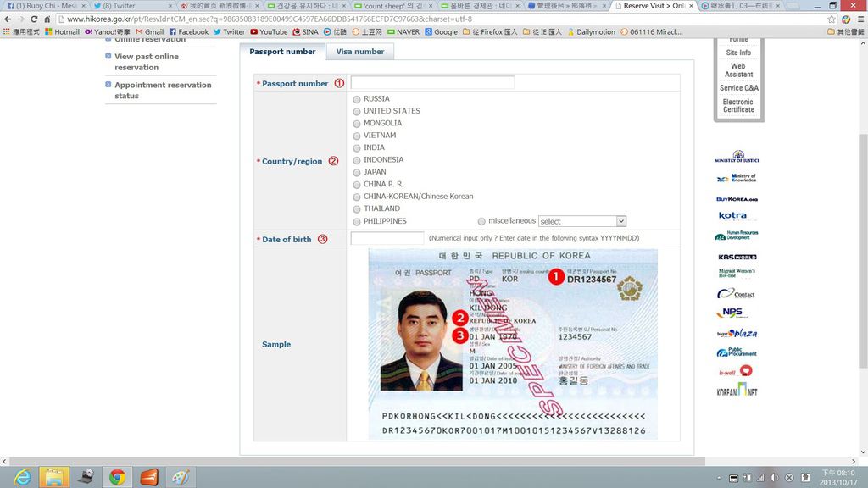Open NPS logo link

732,313
